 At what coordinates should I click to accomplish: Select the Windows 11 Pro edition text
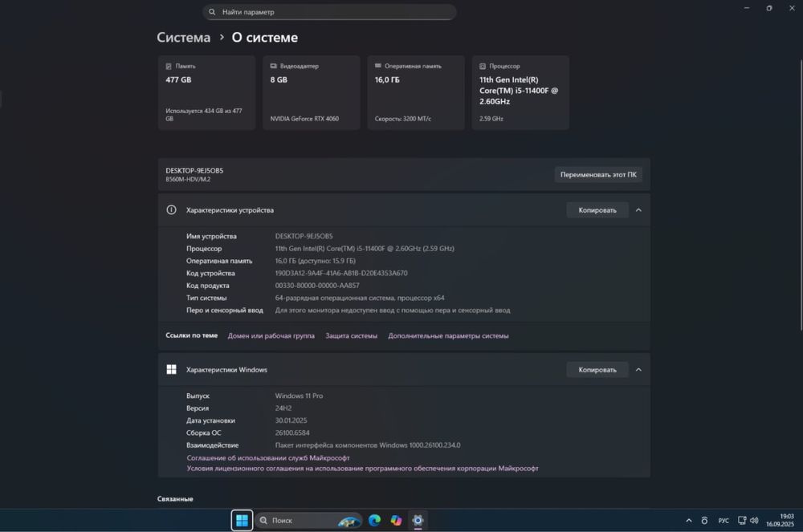pos(299,396)
